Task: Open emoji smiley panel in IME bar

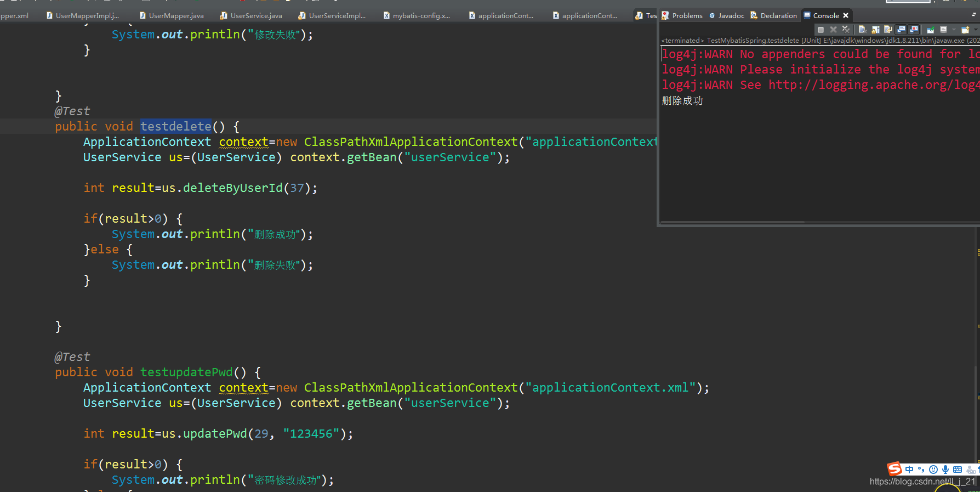Action: pyautogui.click(x=933, y=470)
